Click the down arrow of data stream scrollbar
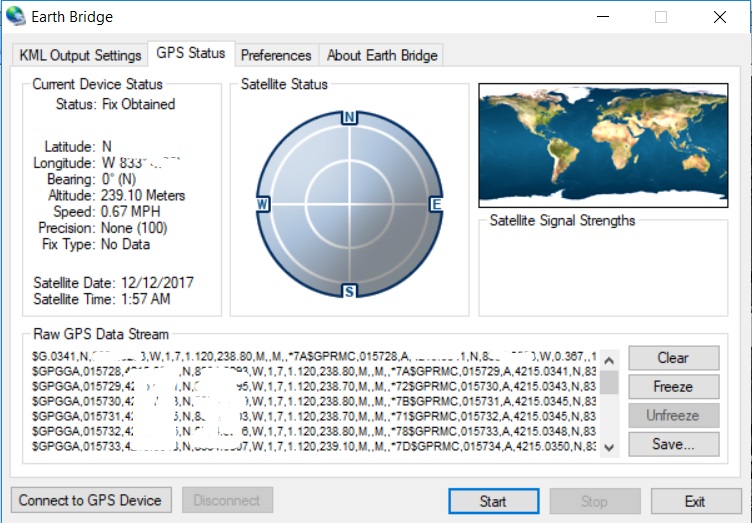The image size is (752, 523). 609,448
